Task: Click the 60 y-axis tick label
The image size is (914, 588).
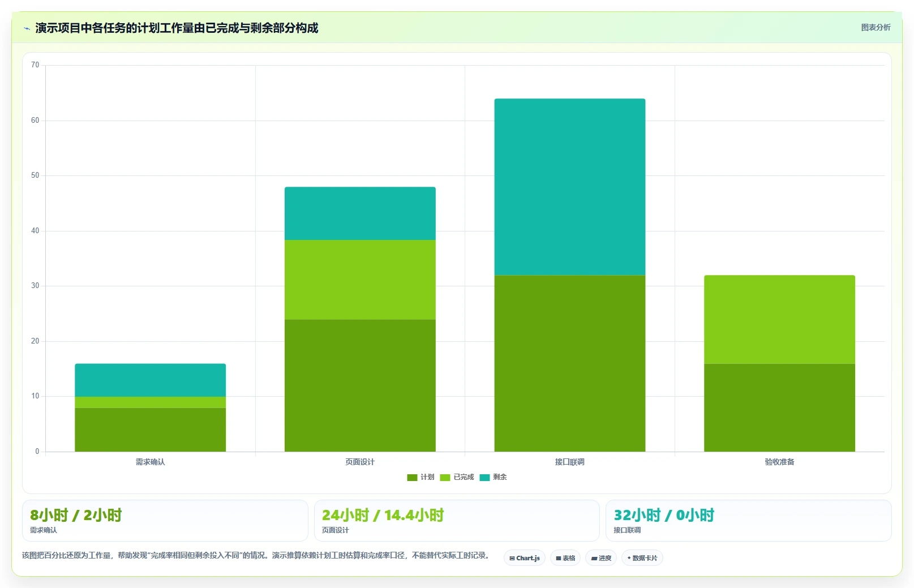Action: click(x=35, y=121)
